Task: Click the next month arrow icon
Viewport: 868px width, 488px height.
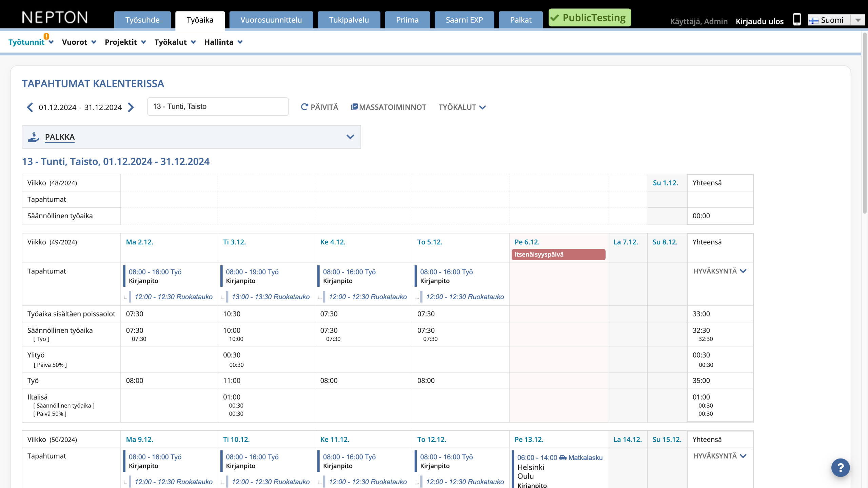Action: pyautogui.click(x=131, y=107)
